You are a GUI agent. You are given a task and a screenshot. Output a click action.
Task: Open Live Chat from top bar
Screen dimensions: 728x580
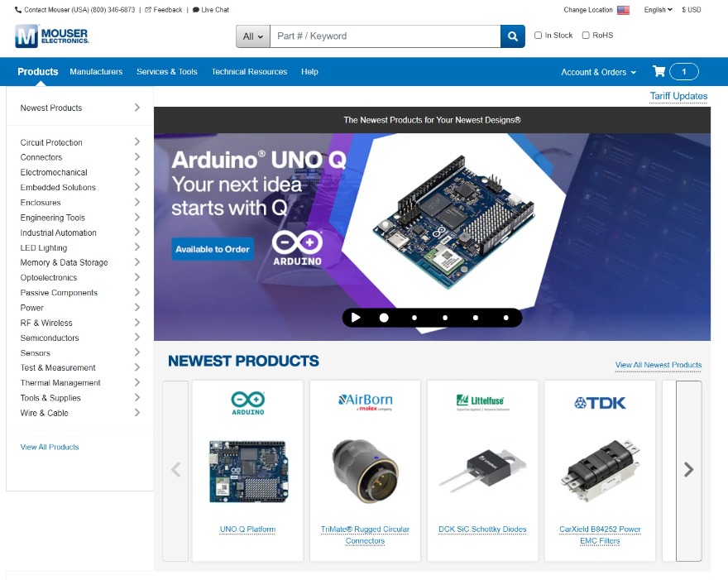coord(211,10)
